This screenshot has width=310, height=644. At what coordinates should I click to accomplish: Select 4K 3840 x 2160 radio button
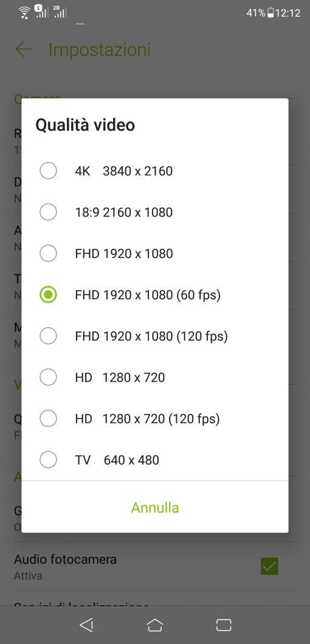(48, 171)
